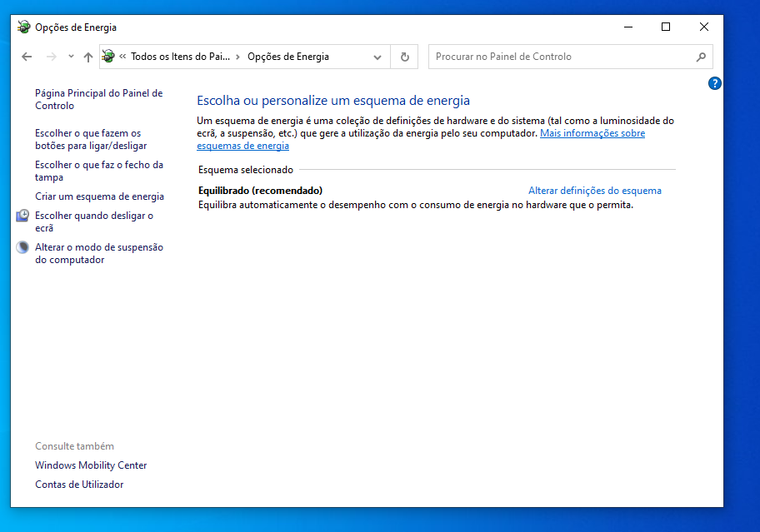Go back with the left arrow button
The image size is (760, 532).
pyautogui.click(x=27, y=57)
